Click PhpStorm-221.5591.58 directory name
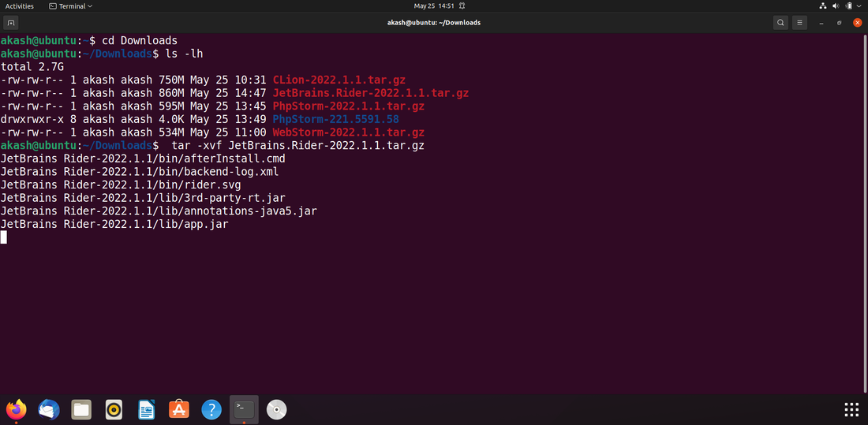868x425 pixels. click(x=335, y=120)
